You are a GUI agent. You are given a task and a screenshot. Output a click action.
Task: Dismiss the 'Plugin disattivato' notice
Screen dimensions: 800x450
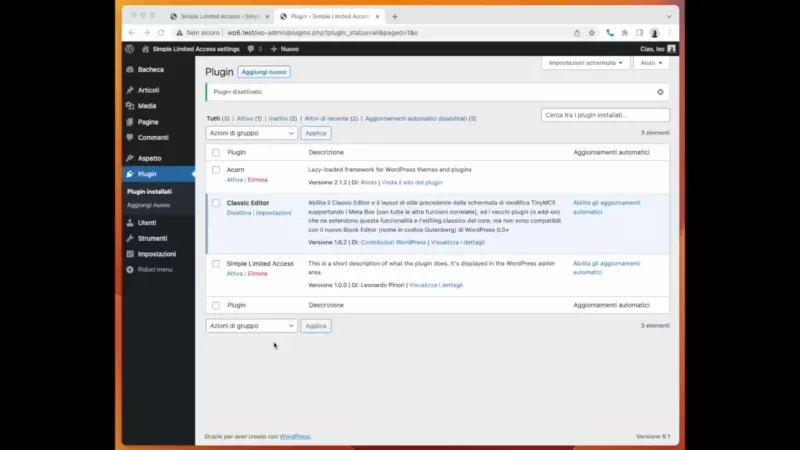click(660, 92)
